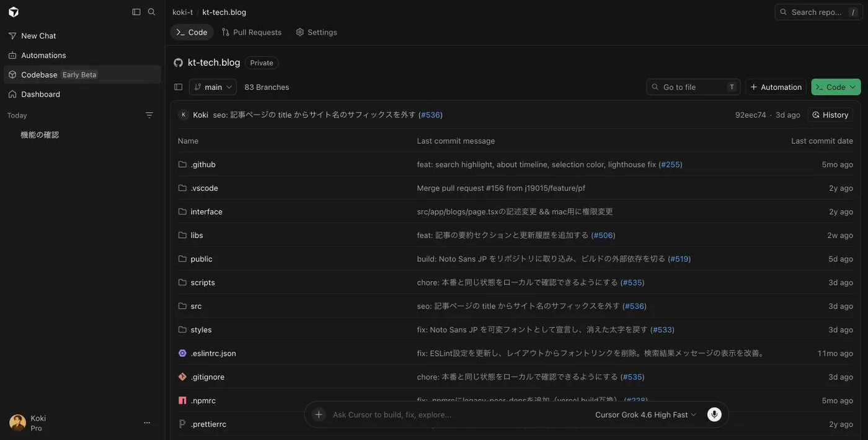Click the .eslintrc.json file icon
868x440 pixels.
182,353
